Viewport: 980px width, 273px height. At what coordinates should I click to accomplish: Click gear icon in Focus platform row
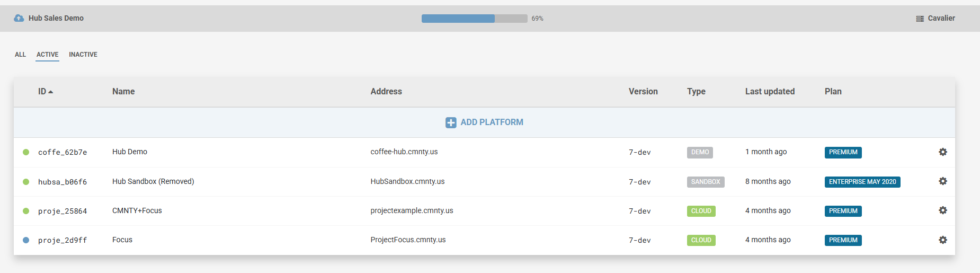click(x=943, y=240)
